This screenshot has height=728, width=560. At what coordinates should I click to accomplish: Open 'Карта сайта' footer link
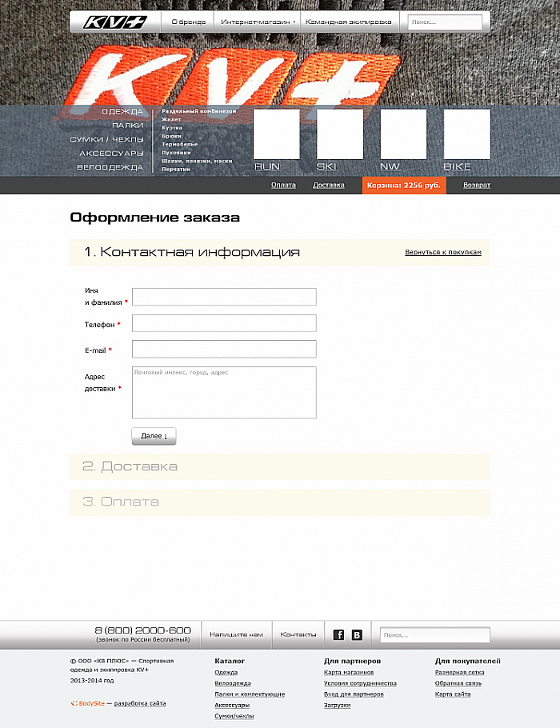pyautogui.click(x=453, y=694)
